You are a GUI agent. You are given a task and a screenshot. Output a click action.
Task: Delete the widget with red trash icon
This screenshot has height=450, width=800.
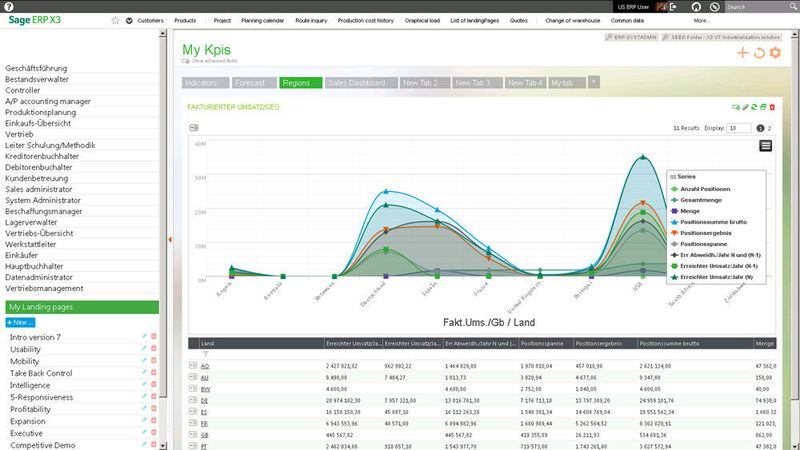tap(772, 107)
